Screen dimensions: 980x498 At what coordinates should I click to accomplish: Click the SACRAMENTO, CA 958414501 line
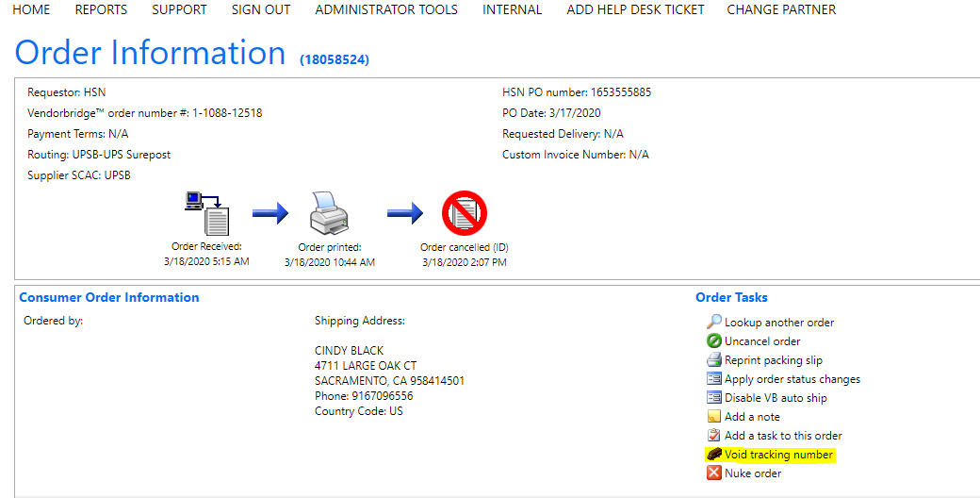389,380
